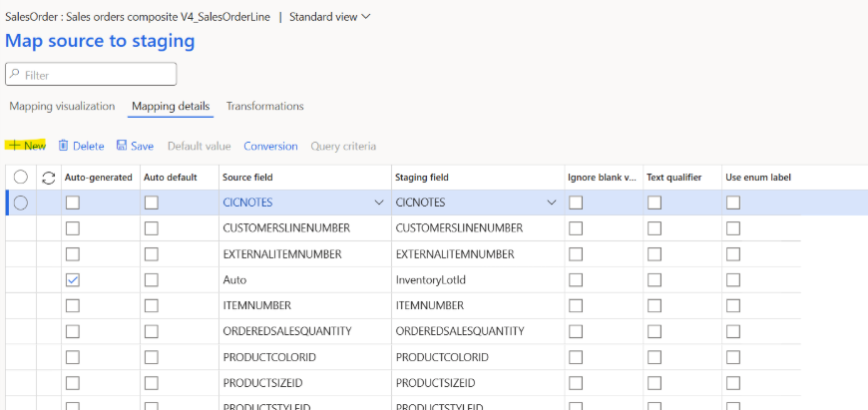The width and height of the screenshot is (868, 410).
Task: Click the Delete button label
Action: [x=89, y=146]
